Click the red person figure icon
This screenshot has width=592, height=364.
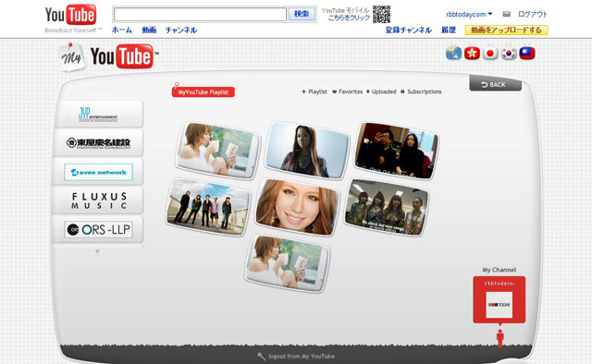499,338
